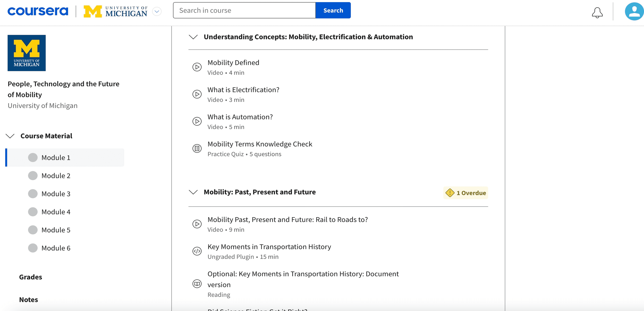Click play icon for What is Automation
The height and width of the screenshot is (311, 644).
tap(197, 122)
